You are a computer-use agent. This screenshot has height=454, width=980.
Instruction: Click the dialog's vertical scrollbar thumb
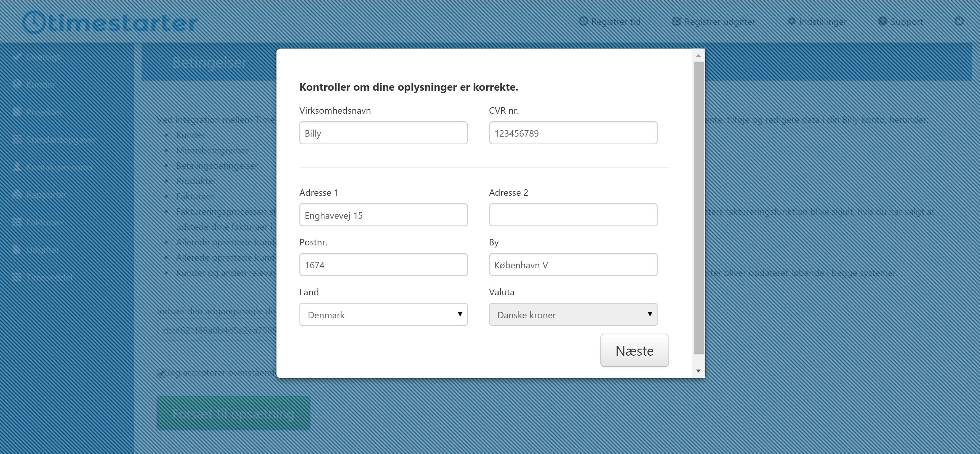tap(698, 208)
